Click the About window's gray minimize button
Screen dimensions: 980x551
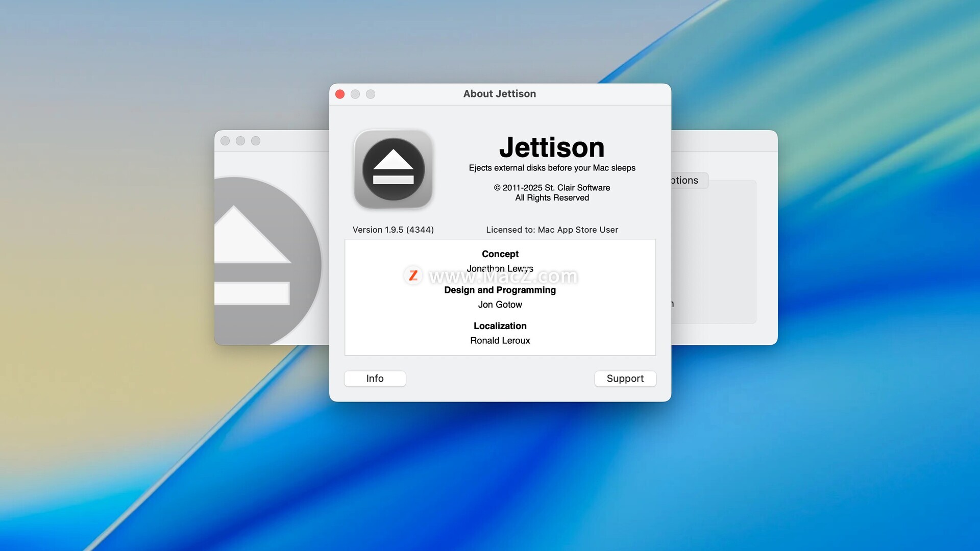click(x=355, y=94)
